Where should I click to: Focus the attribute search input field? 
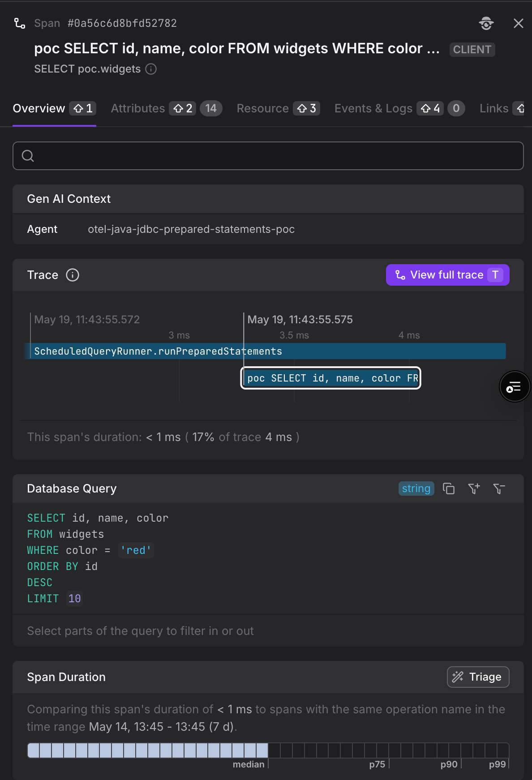pyautogui.click(x=268, y=156)
